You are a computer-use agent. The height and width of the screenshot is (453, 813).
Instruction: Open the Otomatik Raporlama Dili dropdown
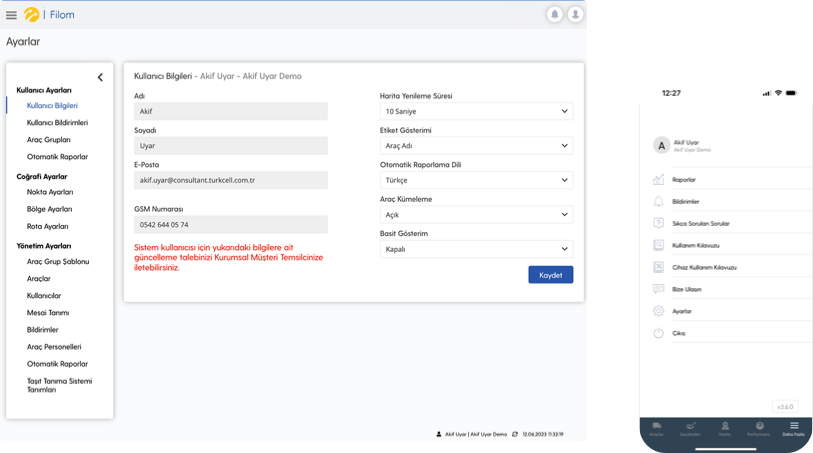point(476,180)
